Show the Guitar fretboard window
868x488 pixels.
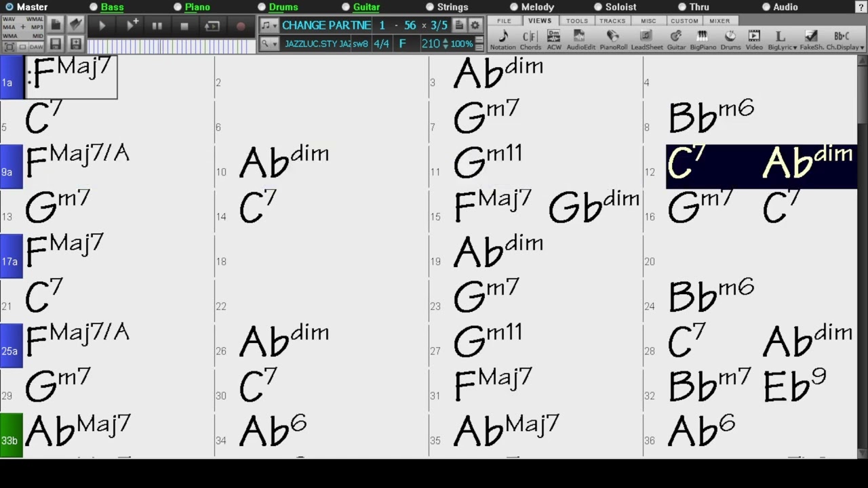click(x=676, y=40)
